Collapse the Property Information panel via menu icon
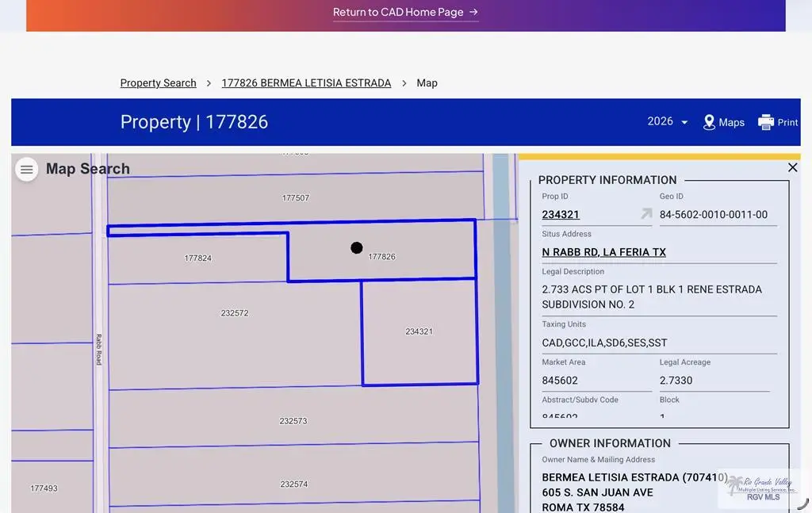Screen dimensions: 812x513 point(26,169)
